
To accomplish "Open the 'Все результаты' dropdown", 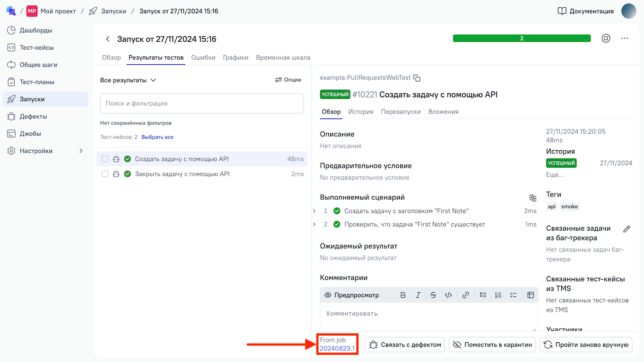I will click(128, 80).
